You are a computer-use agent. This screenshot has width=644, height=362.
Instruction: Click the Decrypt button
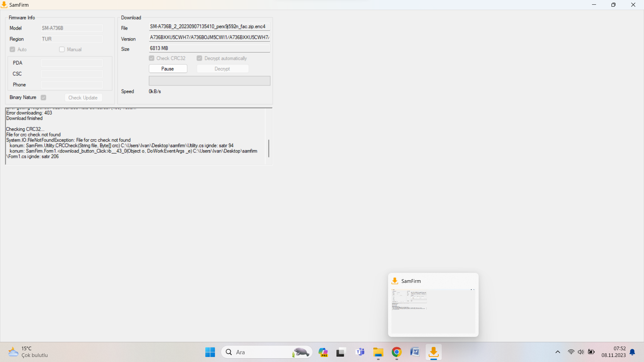pyautogui.click(x=222, y=69)
